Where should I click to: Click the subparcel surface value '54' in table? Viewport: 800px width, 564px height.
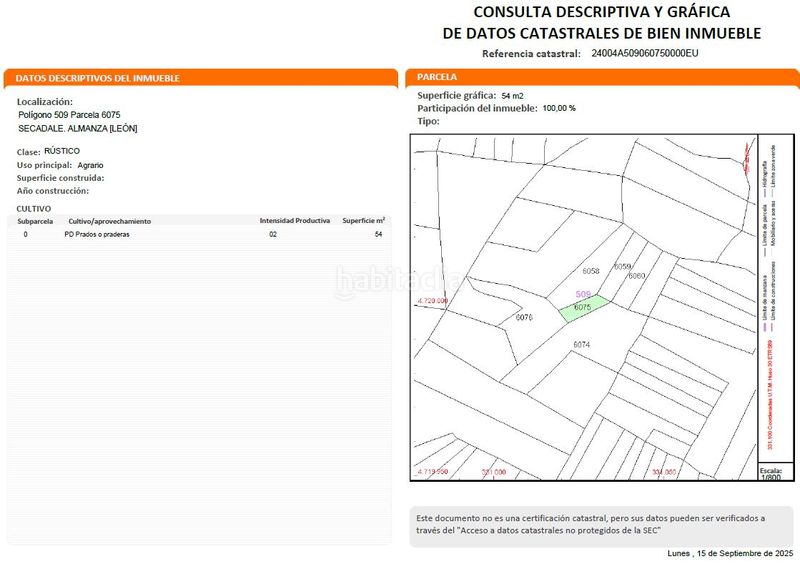(378, 234)
